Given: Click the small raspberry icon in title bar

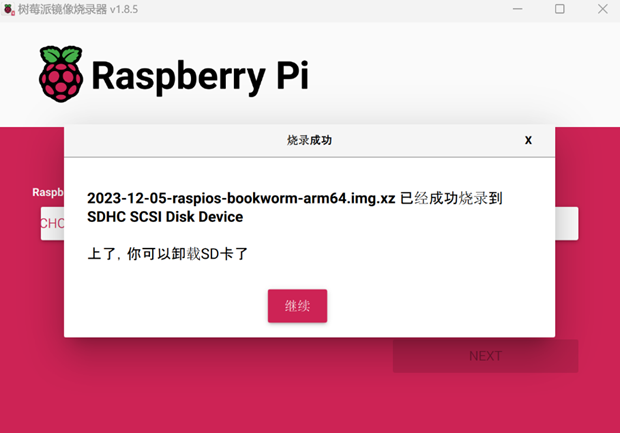Looking at the screenshot, I should 11,9.
